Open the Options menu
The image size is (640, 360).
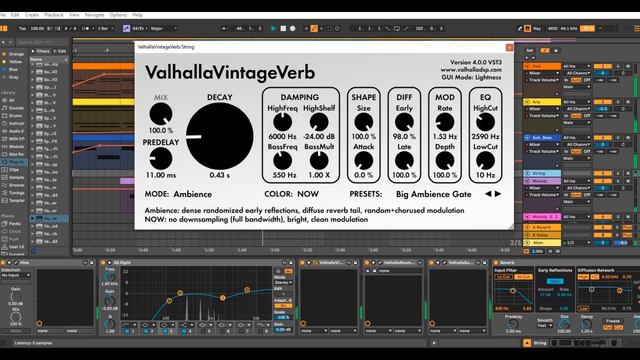pos(118,15)
